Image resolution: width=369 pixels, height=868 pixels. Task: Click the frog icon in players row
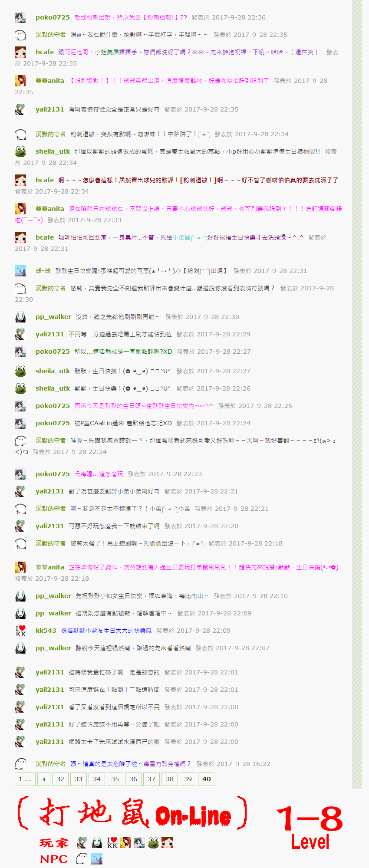point(153,843)
